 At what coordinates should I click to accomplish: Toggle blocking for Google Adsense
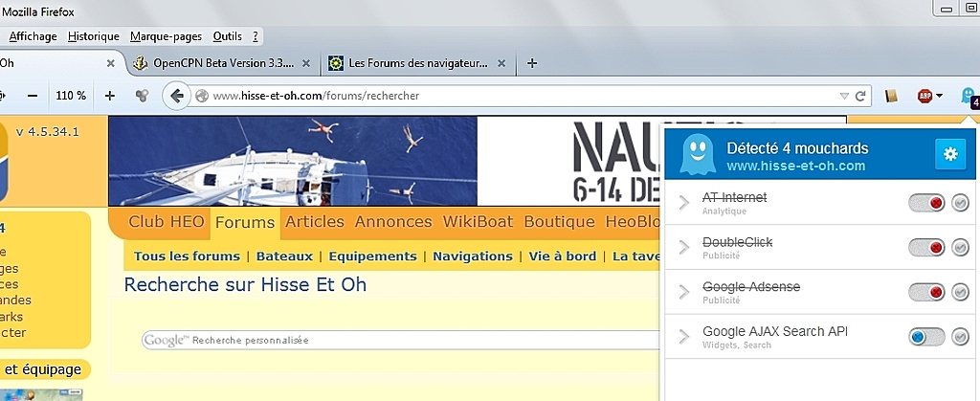pyautogui.click(x=926, y=292)
